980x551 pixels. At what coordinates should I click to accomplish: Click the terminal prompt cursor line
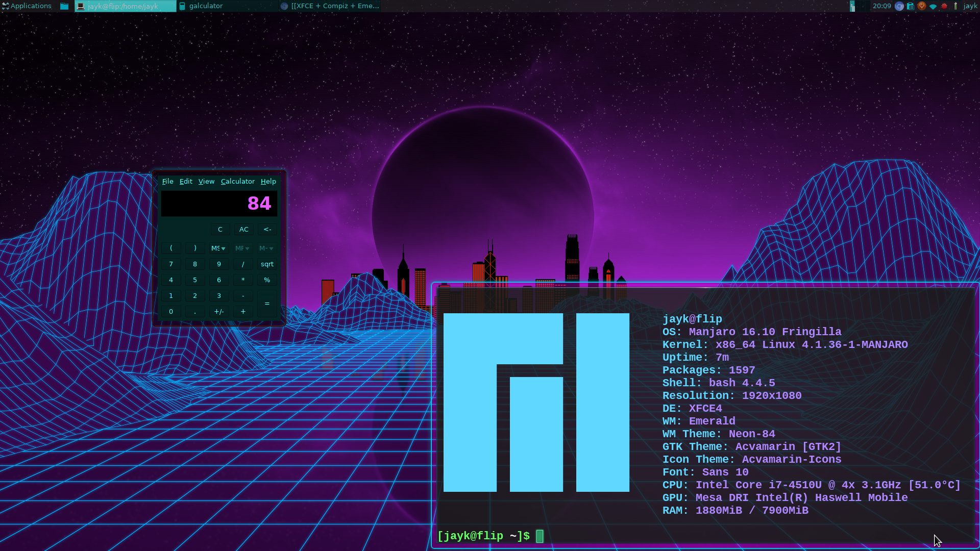tap(491, 536)
